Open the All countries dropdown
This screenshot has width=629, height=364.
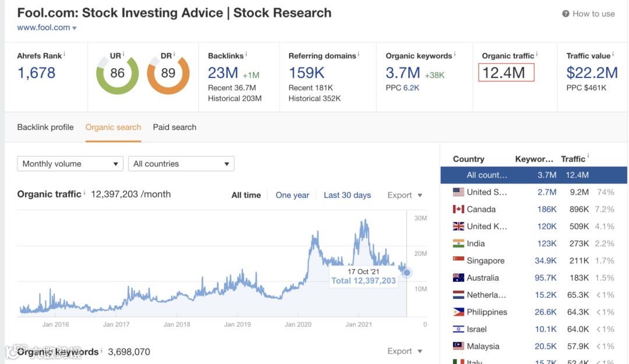(181, 164)
